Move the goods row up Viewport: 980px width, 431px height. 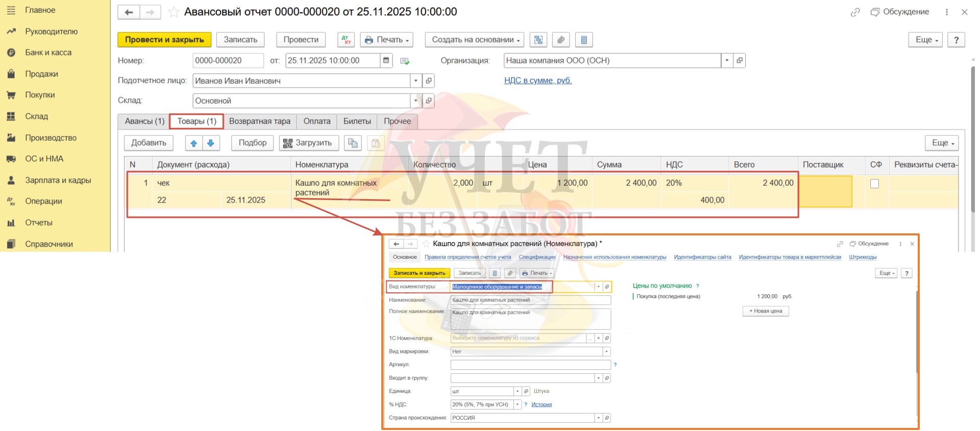click(x=193, y=143)
